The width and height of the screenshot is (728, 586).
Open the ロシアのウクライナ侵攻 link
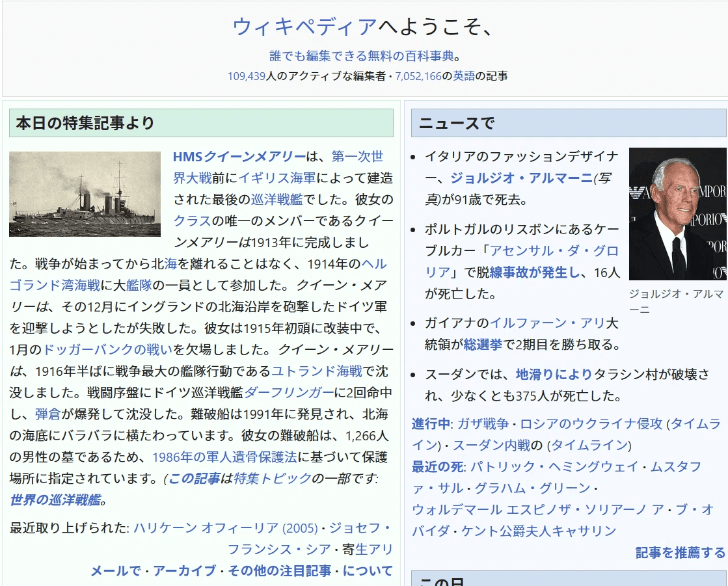(x=591, y=424)
